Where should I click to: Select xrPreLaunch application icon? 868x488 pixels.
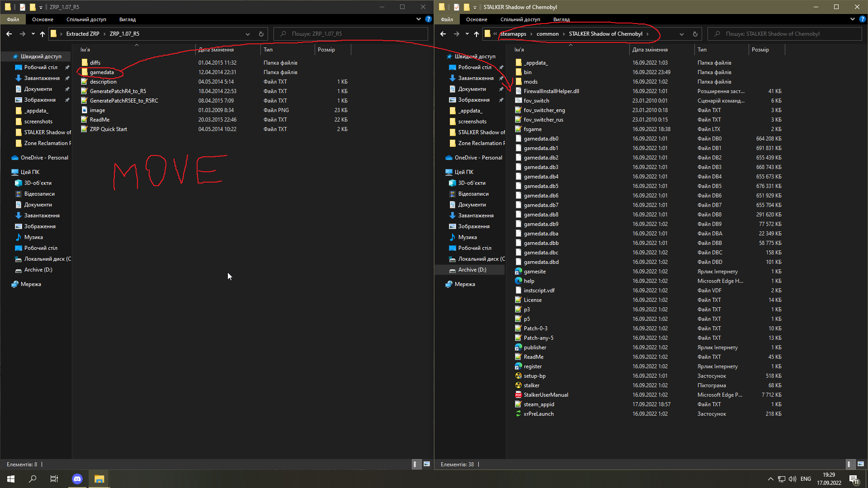pos(519,414)
